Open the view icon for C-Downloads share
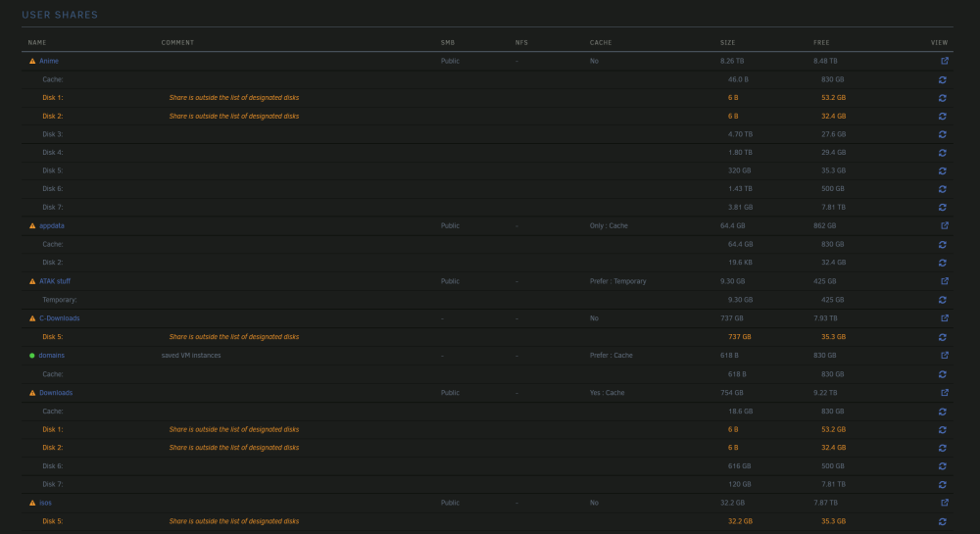 pos(945,317)
